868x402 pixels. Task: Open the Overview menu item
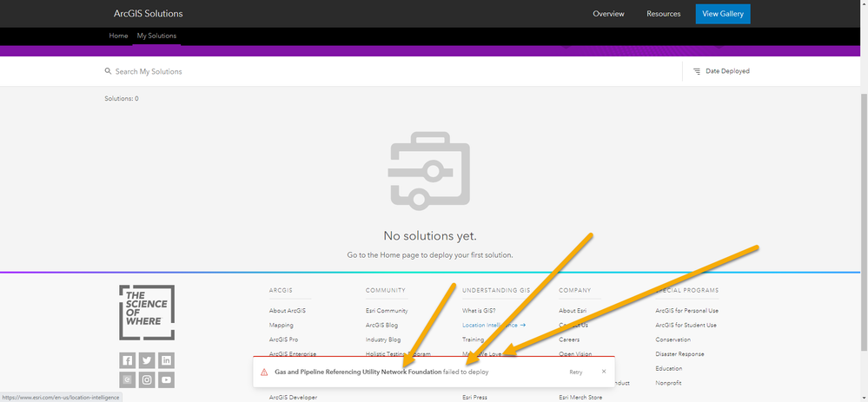[x=608, y=14]
